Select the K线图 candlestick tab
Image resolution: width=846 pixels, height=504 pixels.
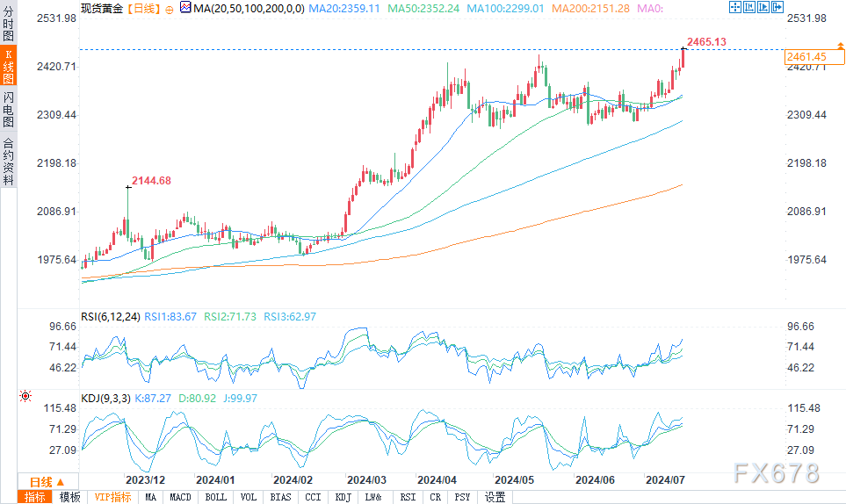(x=8, y=66)
